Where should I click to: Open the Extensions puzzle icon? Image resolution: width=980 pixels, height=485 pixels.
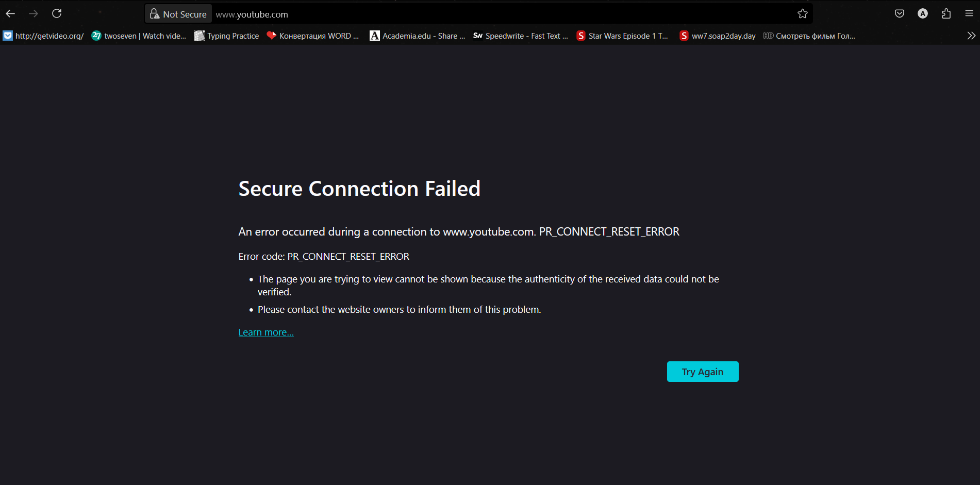click(x=946, y=14)
